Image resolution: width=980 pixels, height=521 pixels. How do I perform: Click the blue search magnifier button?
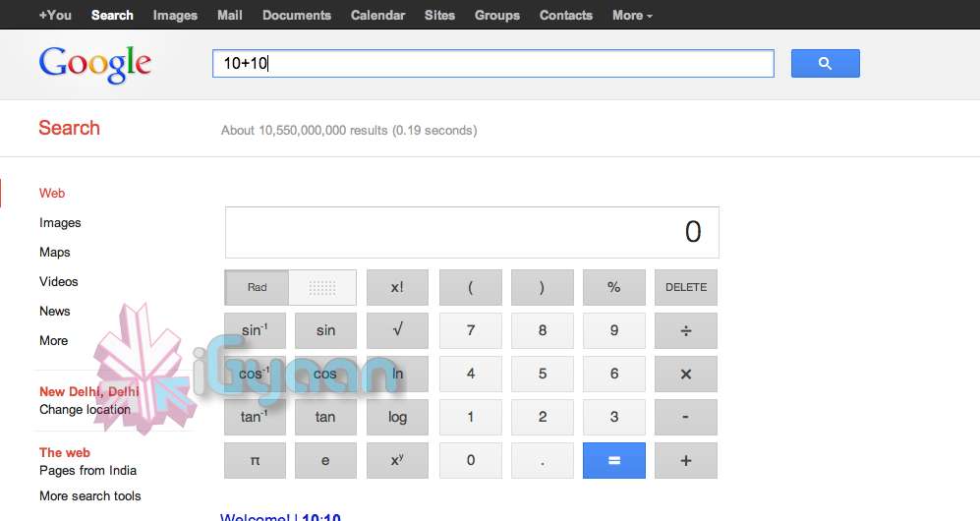coord(825,64)
